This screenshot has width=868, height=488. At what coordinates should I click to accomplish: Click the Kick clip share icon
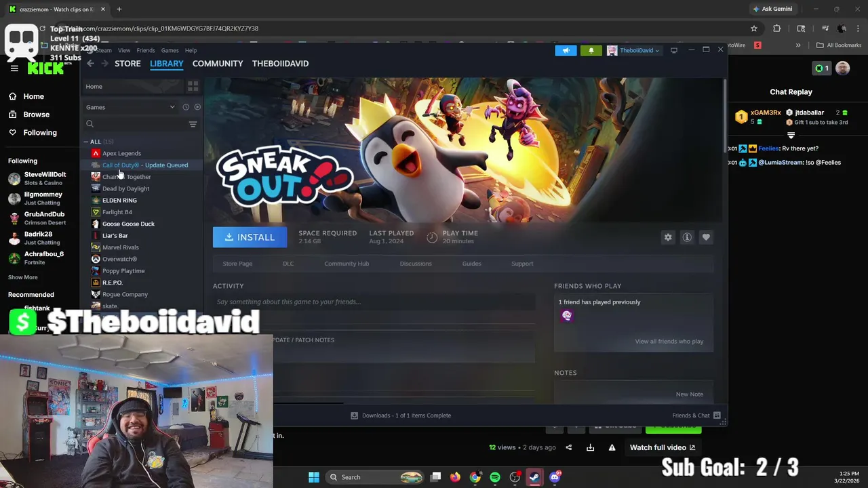pos(568,447)
